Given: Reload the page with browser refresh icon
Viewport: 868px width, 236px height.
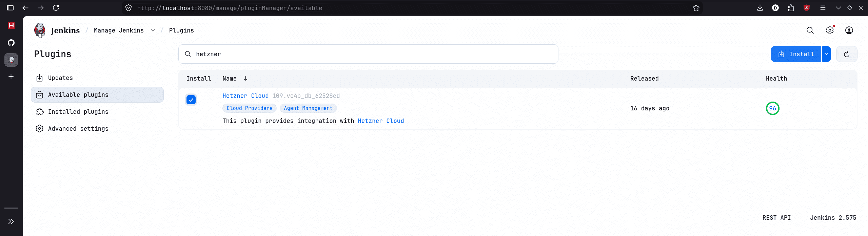Looking at the screenshot, I should point(56,8).
